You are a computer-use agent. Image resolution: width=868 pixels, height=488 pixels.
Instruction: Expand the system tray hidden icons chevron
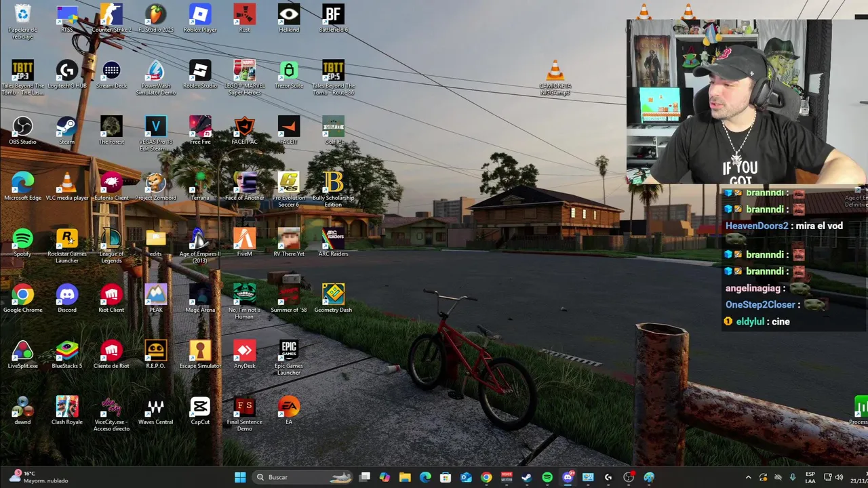coord(748,477)
